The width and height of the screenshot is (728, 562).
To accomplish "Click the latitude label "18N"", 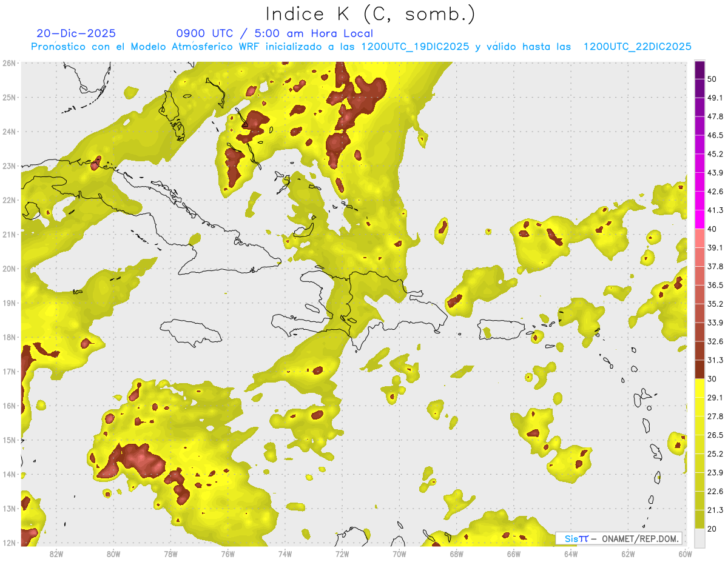I will click(9, 337).
